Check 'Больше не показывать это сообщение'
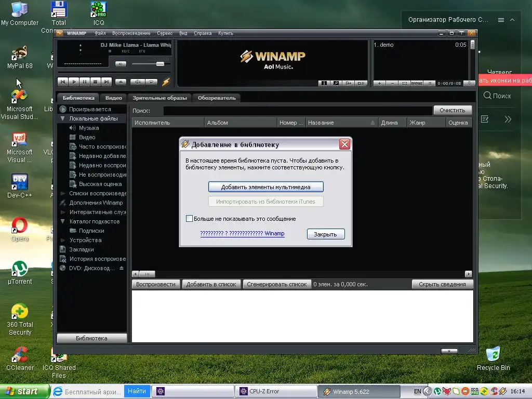Viewport: 532px width, 399px height. tap(189, 219)
